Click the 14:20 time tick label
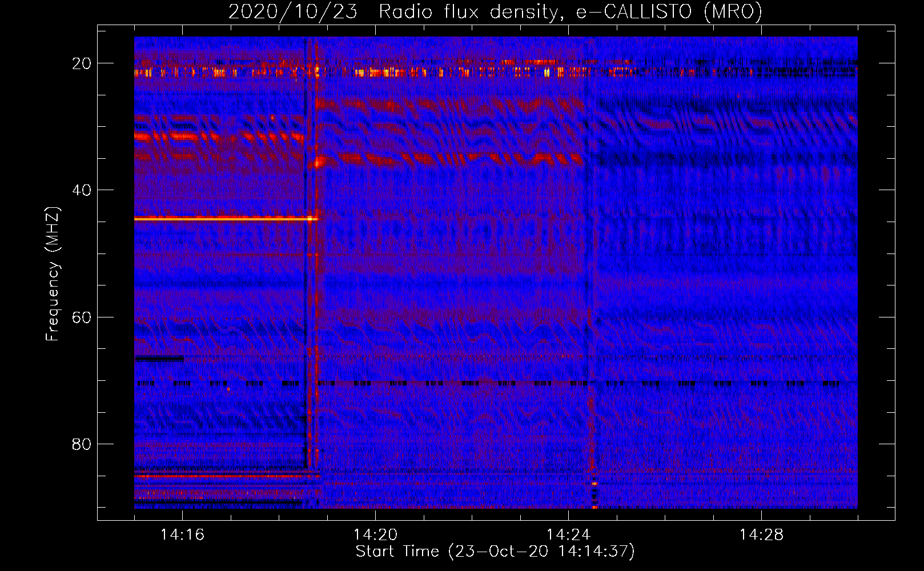The image size is (924, 571). tap(375, 535)
